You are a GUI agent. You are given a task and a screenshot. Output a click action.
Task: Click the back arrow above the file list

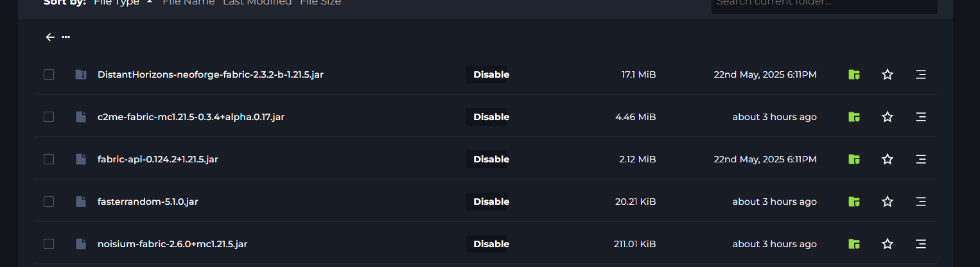[50, 37]
